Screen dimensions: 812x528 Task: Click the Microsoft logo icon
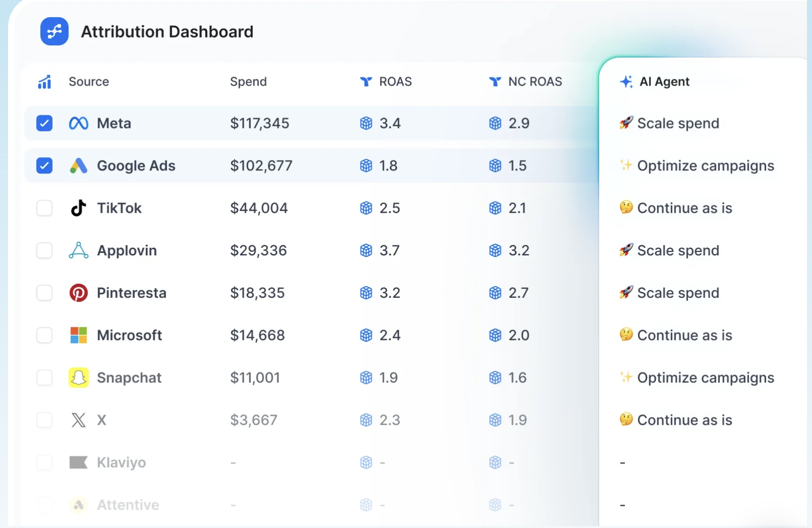tap(78, 335)
